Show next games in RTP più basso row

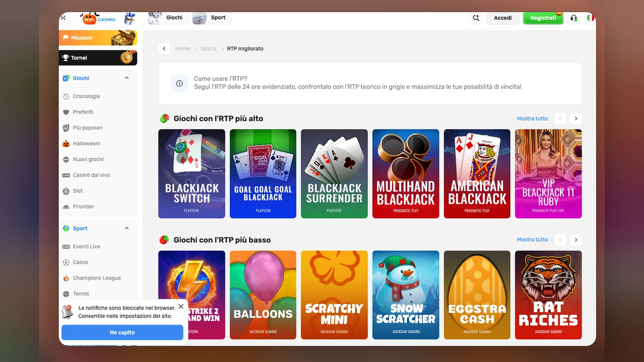click(576, 240)
